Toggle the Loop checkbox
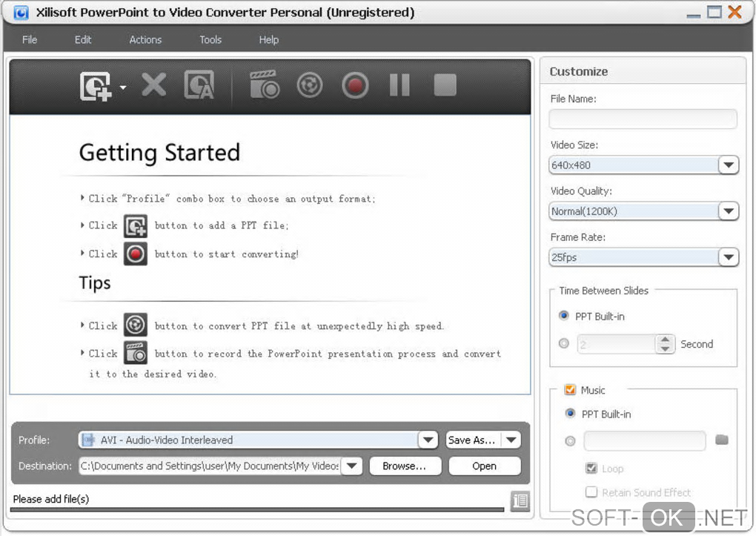This screenshot has height=536, width=756. [591, 468]
